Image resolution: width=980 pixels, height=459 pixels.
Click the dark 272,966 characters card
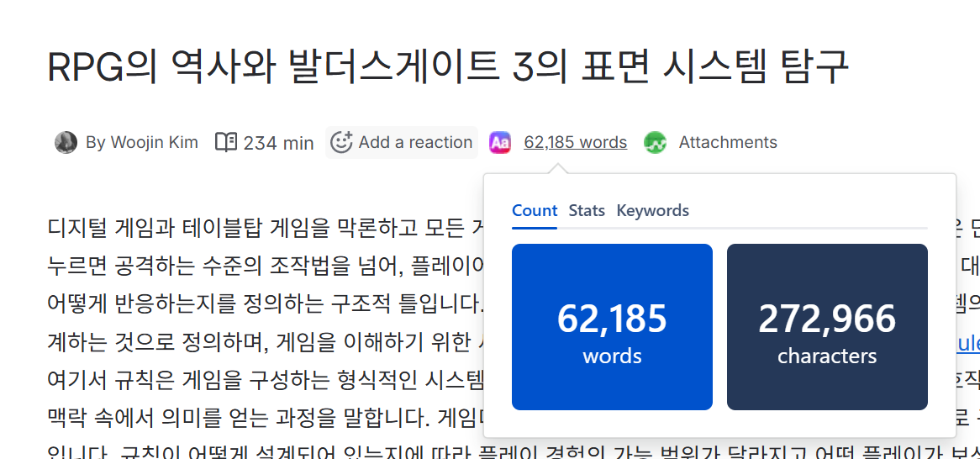tap(827, 327)
